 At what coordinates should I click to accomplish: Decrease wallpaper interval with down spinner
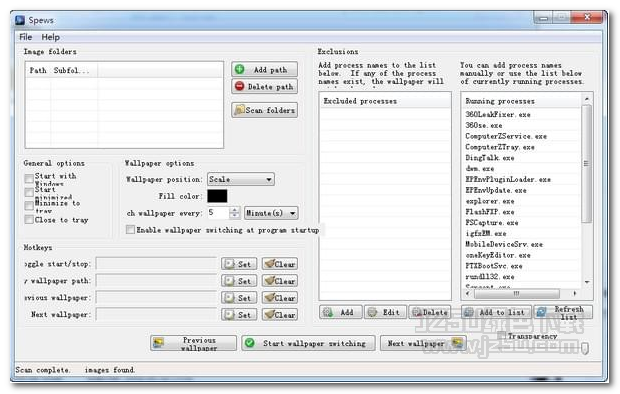[x=234, y=216]
